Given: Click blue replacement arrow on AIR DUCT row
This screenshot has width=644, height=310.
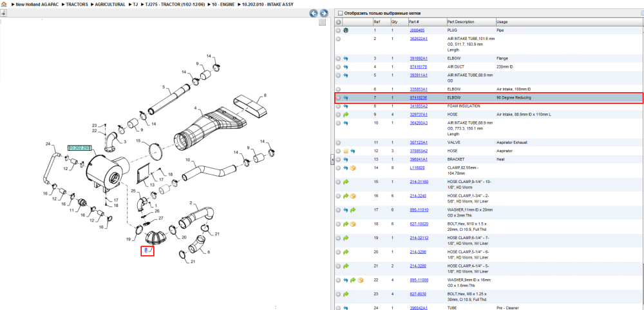Looking at the screenshot, I should [345, 67].
